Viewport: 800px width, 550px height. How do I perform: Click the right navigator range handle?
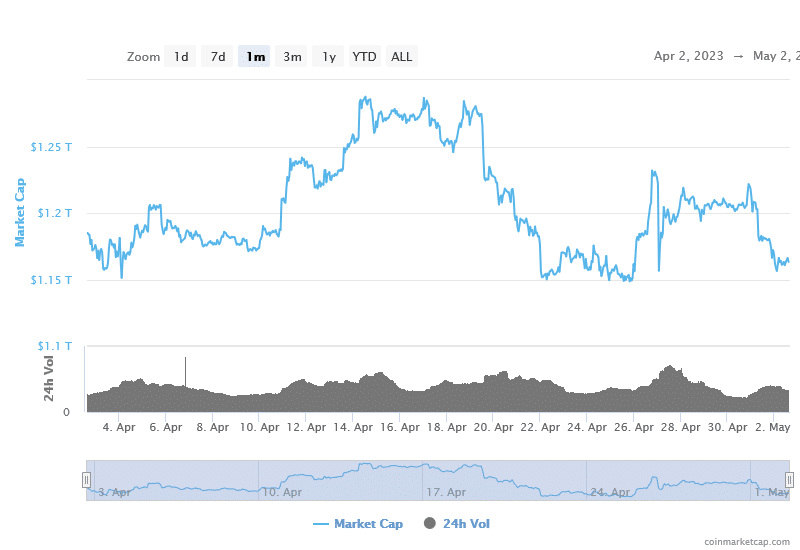click(x=789, y=480)
